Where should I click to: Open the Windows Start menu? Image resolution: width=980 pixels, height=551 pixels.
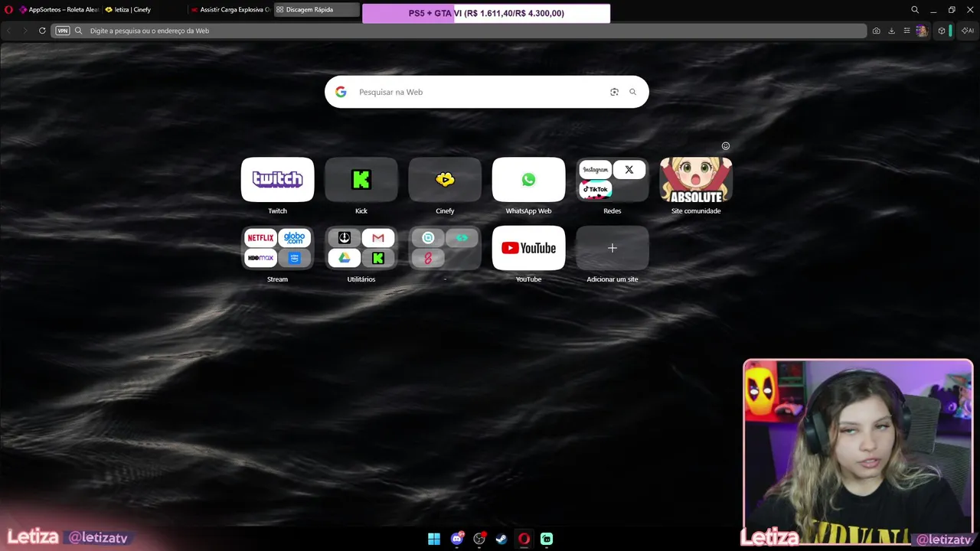tap(434, 539)
